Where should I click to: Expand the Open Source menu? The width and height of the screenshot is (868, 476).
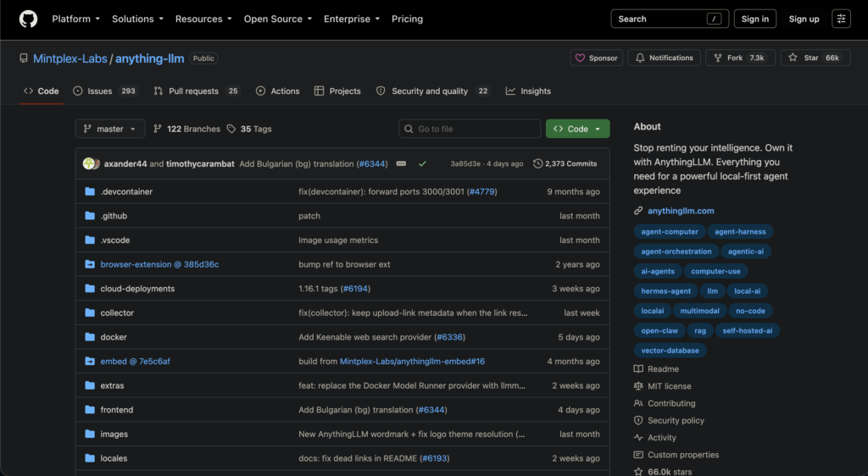point(278,19)
